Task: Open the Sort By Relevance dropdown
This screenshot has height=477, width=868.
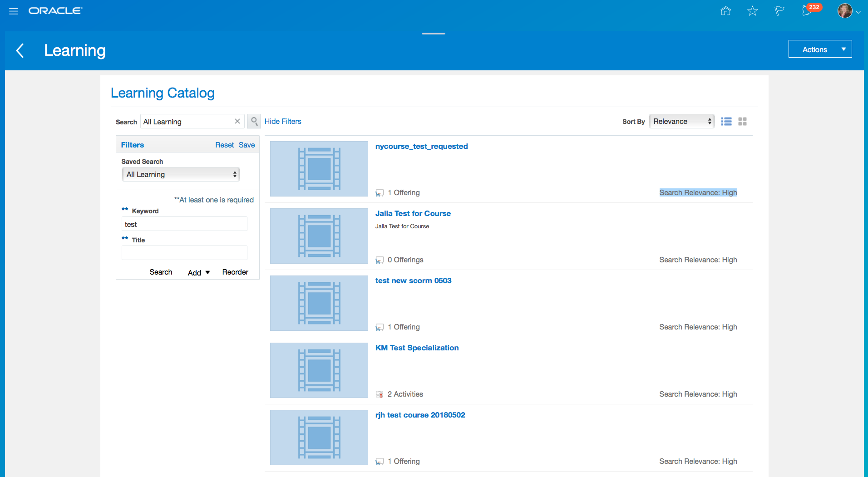Action: click(x=682, y=121)
